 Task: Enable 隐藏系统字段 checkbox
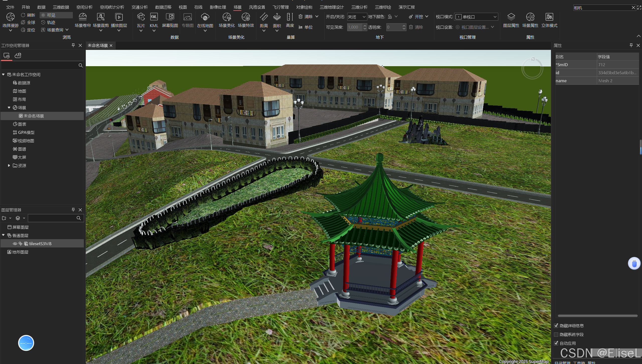(x=556, y=334)
